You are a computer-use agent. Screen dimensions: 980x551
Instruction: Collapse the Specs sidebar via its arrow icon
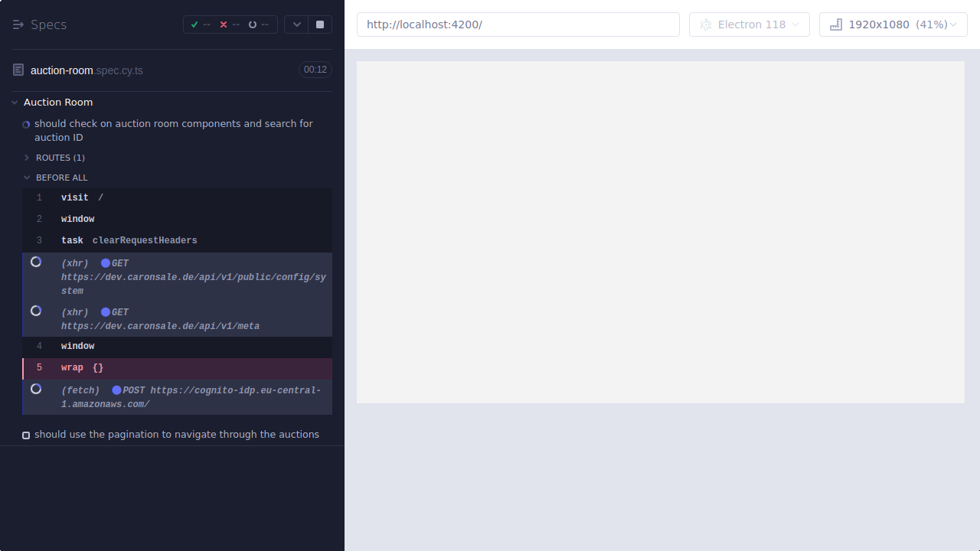point(18,24)
